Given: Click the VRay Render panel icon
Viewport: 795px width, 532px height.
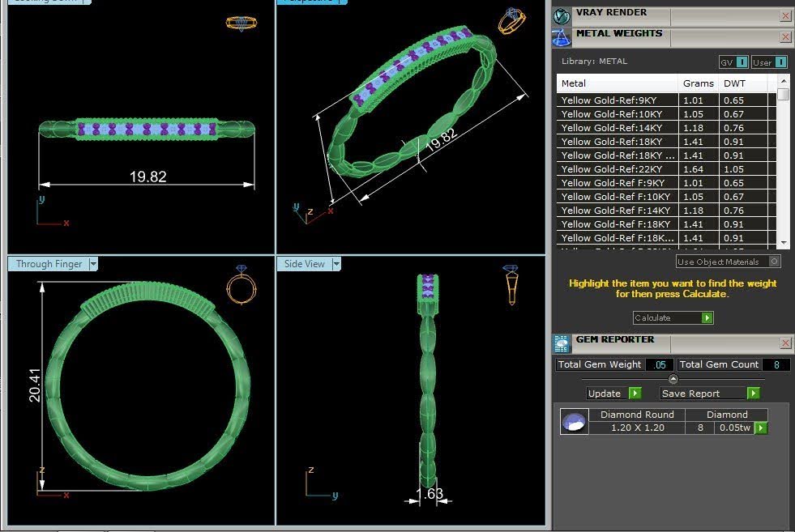Looking at the screenshot, I should click(562, 16).
